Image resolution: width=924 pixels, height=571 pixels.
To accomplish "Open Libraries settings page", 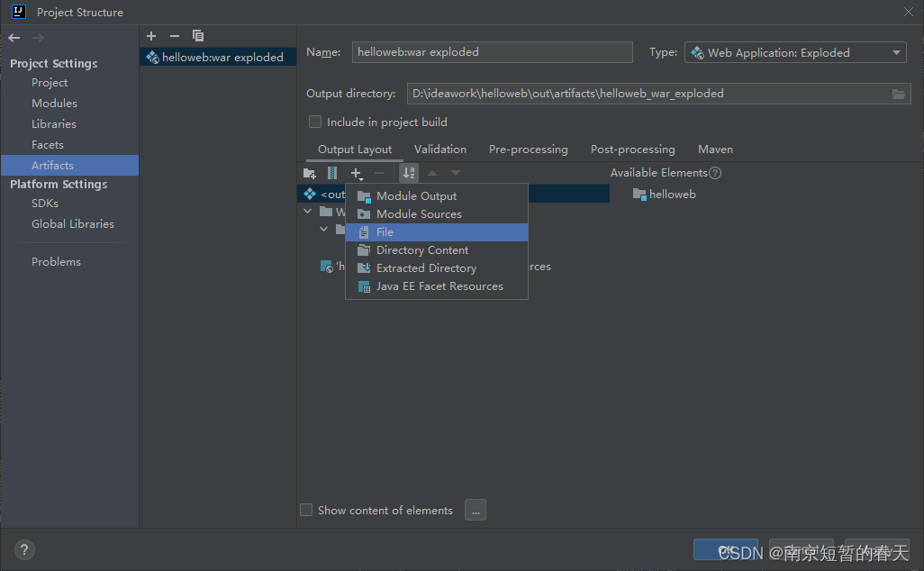I will [x=54, y=123].
